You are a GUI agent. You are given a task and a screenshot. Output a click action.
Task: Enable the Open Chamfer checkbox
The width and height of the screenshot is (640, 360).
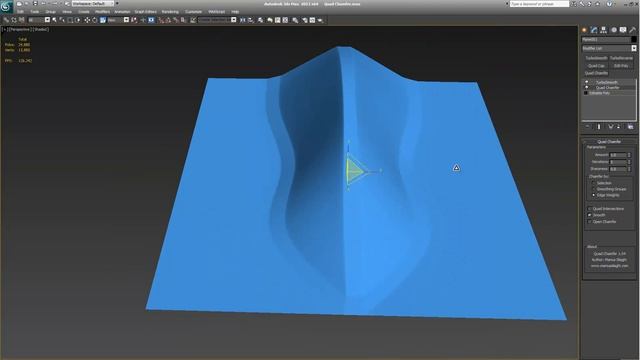589,222
